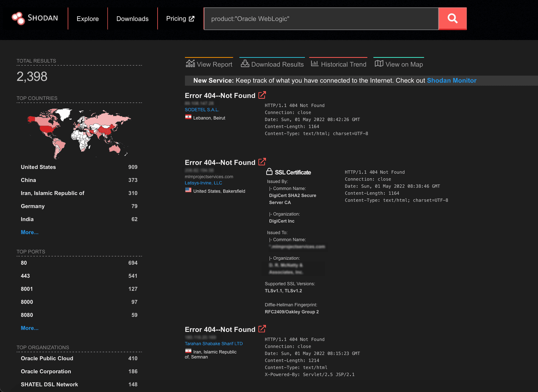
Task: Click the red magnifying glass search icon
Action: [x=452, y=18]
